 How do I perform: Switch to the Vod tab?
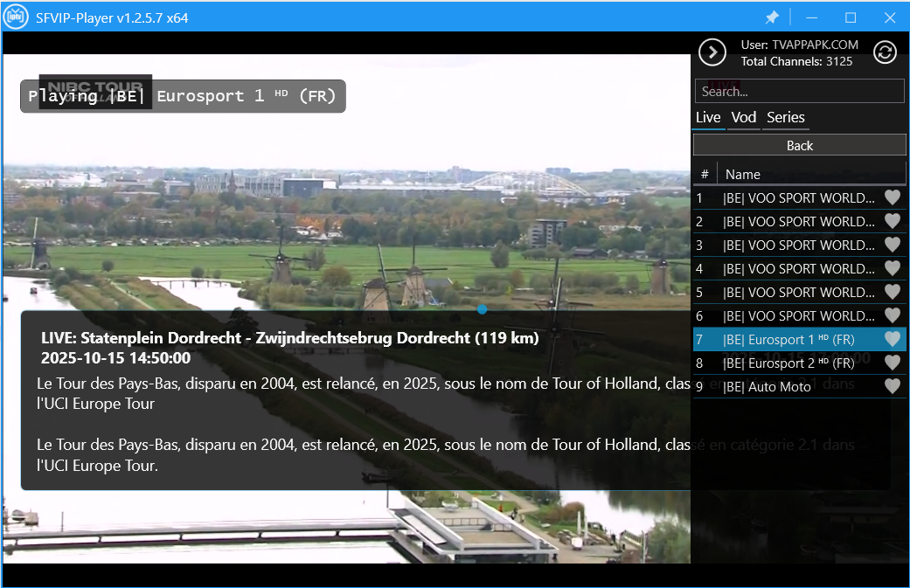744,117
